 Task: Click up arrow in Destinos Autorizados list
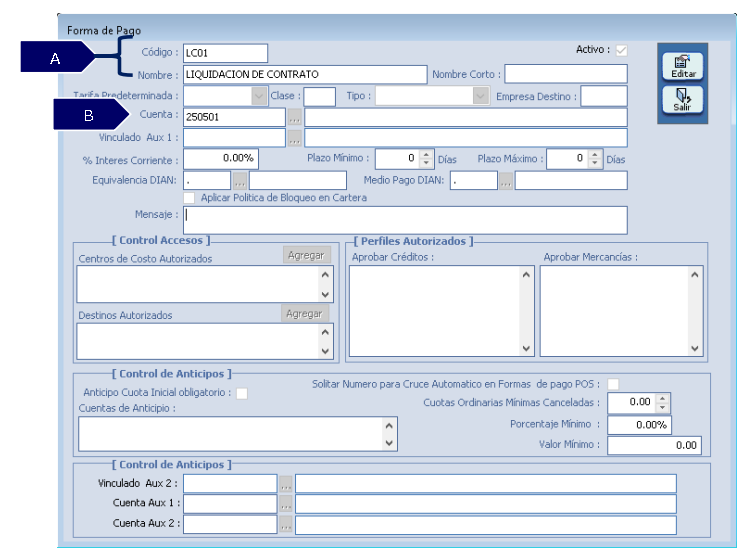(325, 332)
